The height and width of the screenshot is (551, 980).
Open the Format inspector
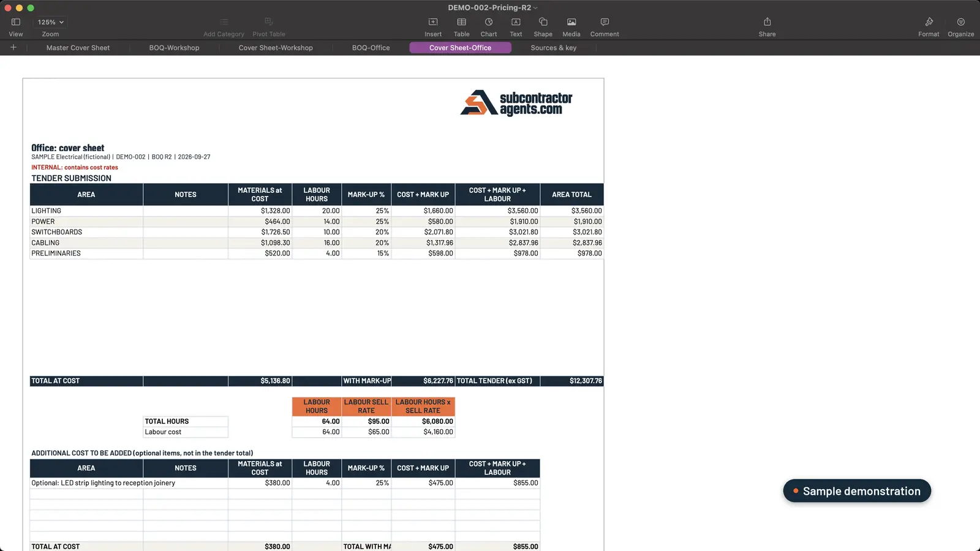pyautogui.click(x=929, y=22)
